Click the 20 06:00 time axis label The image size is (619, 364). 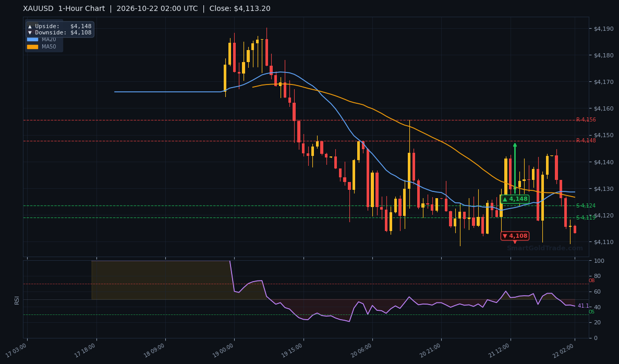pyautogui.click(x=361, y=350)
